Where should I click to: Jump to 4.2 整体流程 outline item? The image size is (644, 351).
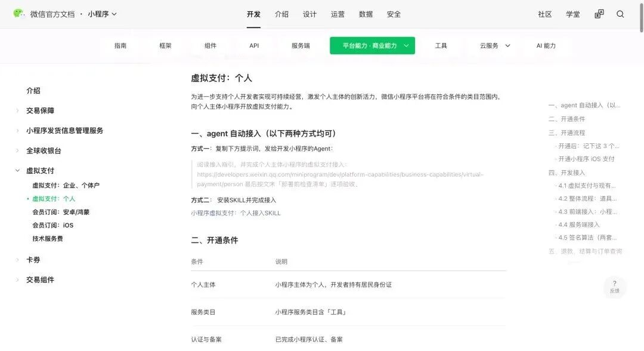(587, 198)
